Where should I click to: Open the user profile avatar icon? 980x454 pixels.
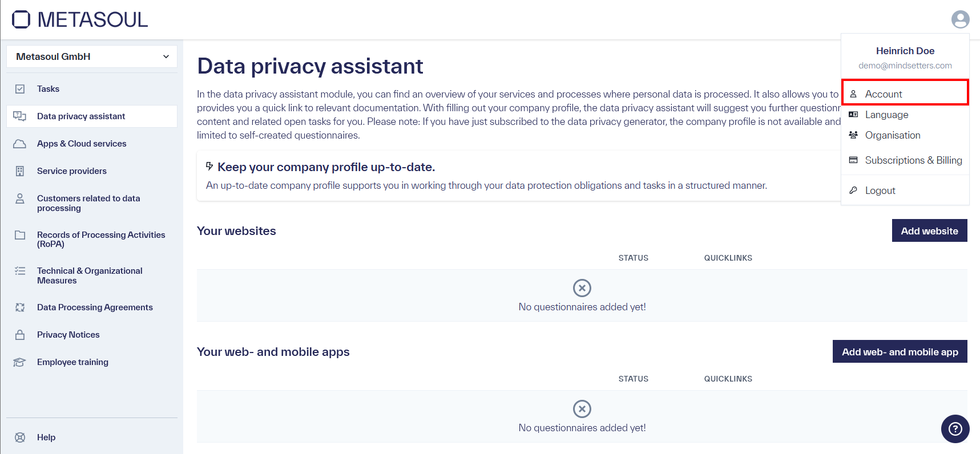[961, 19]
